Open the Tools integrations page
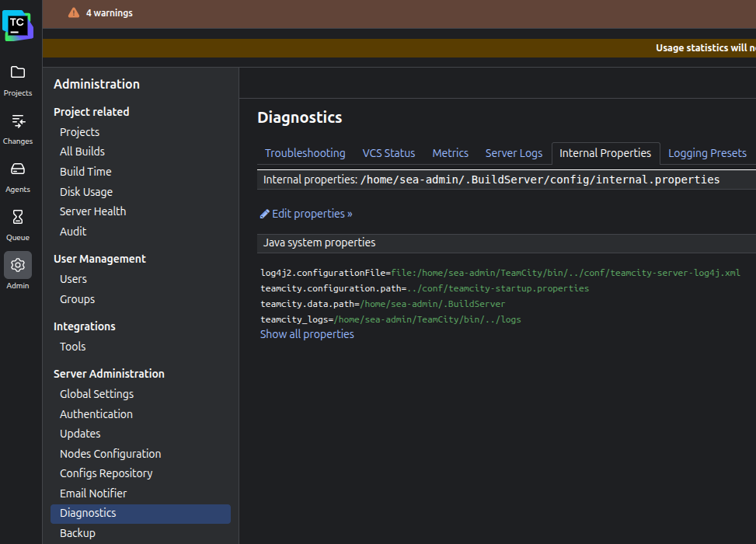The height and width of the screenshot is (544, 756). [73, 347]
